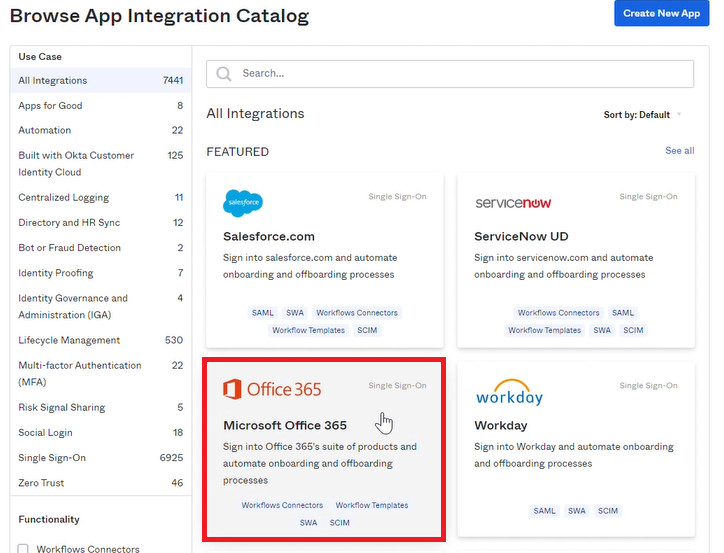Image resolution: width=724 pixels, height=553 pixels.
Task: Click SWA tag on Office 365 card
Action: (308, 523)
